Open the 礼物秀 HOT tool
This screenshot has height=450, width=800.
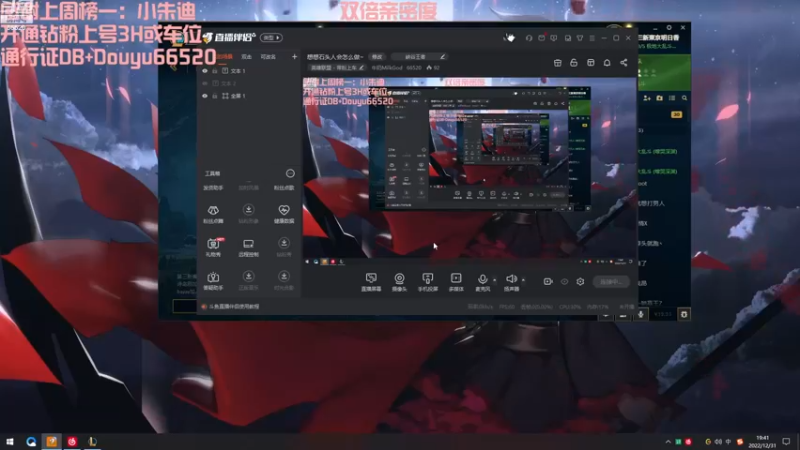point(213,247)
